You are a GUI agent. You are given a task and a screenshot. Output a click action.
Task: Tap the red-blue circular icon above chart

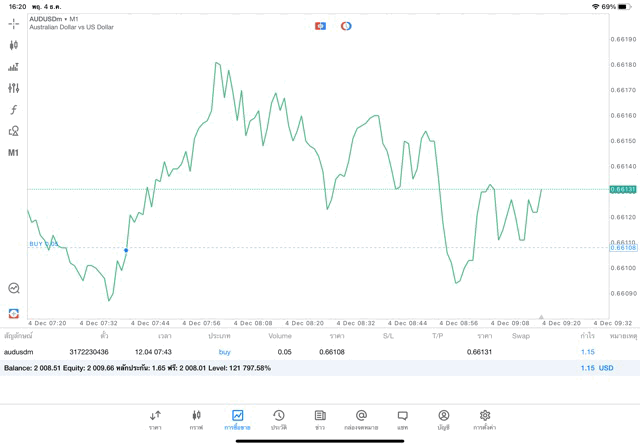346,26
